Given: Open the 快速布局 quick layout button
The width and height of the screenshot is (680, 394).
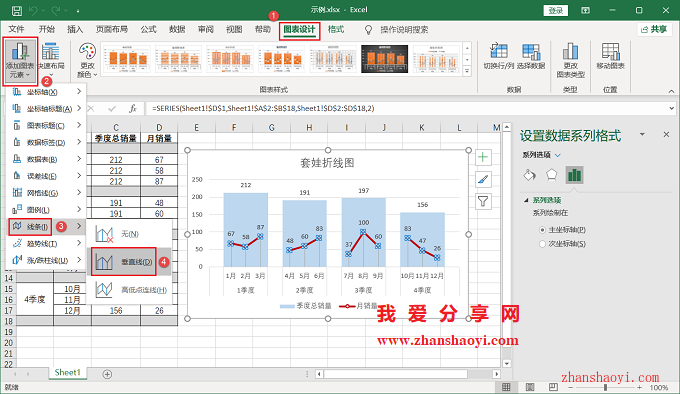Looking at the screenshot, I should click(51, 59).
